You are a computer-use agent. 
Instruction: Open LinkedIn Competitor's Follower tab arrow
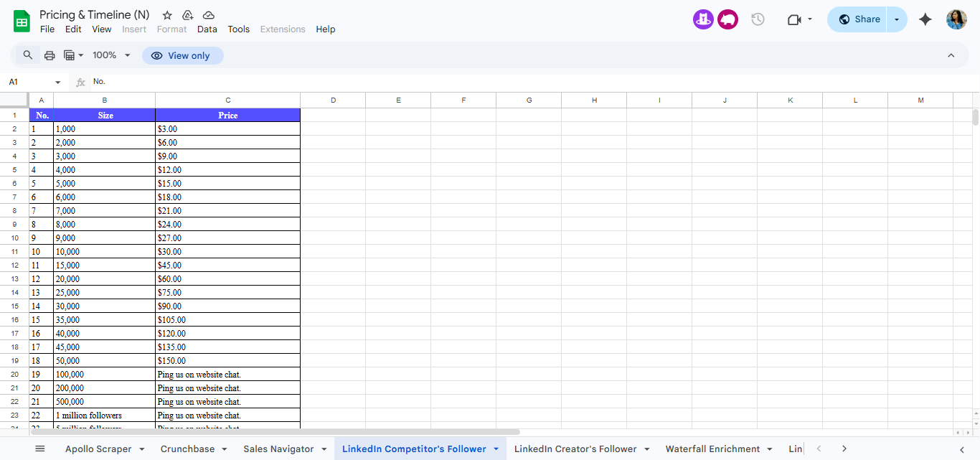(x=496, y=449)
